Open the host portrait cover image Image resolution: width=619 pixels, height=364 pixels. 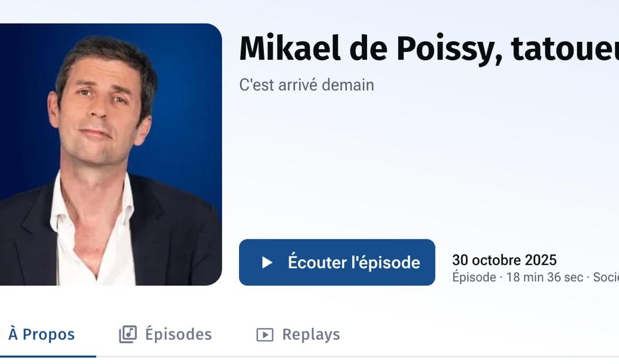[x=111, y=155]
